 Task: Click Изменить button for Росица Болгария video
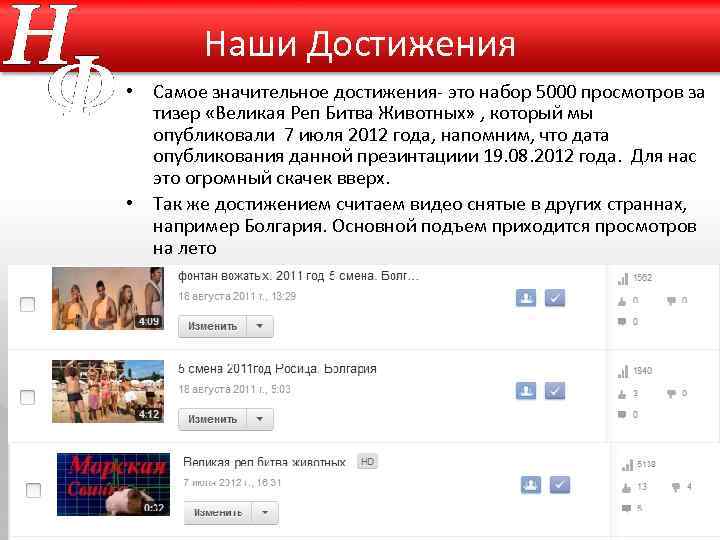point(213,419)
